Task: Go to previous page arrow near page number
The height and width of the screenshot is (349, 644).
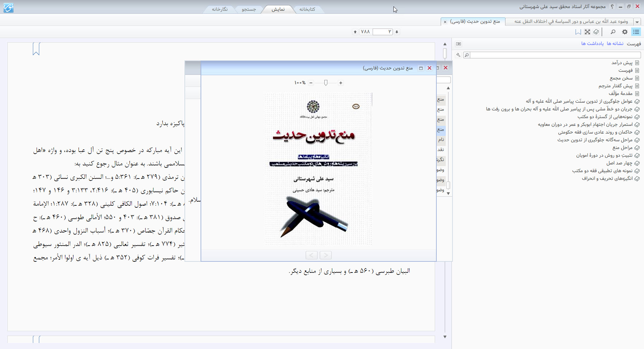Action: [x=355, y=32]
